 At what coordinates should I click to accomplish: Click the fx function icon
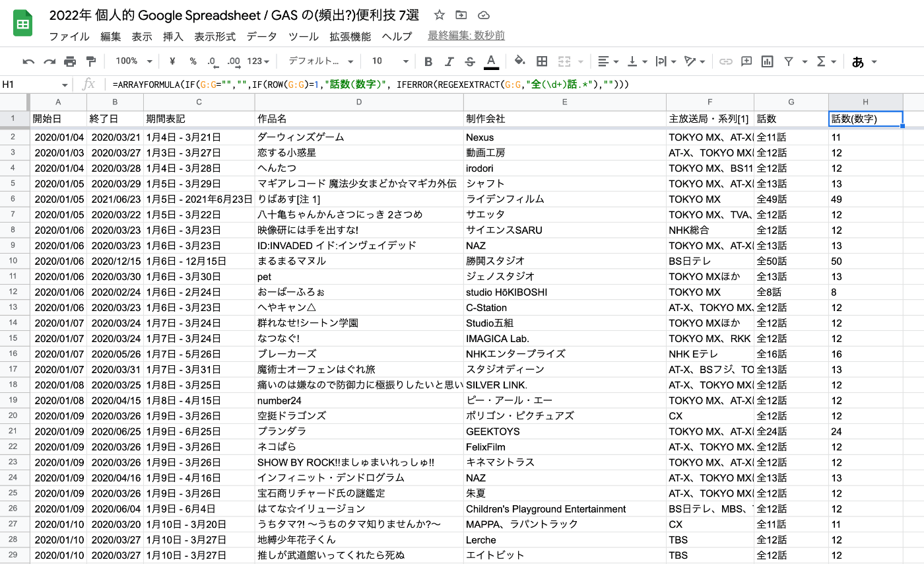click(88, 85)
